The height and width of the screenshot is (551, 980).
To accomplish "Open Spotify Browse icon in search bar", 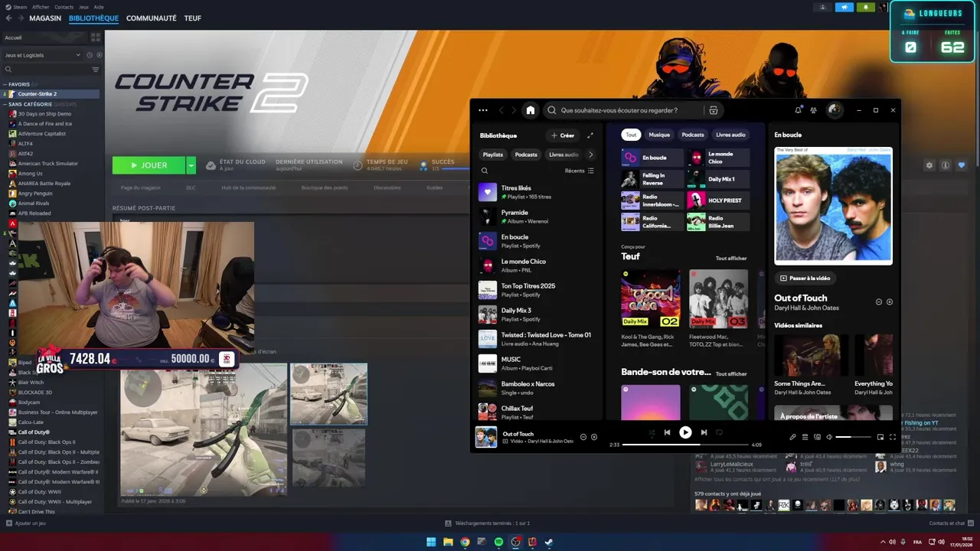I will point(714,110).
